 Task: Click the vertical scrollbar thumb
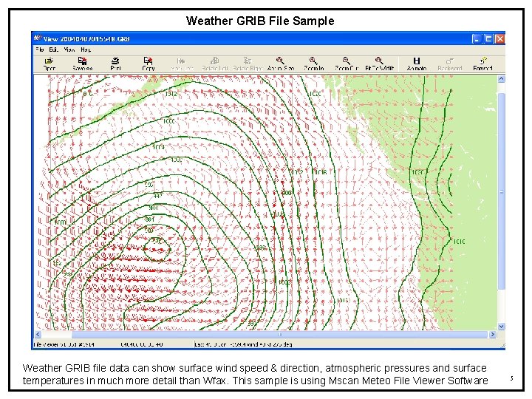tap(501, 191)
